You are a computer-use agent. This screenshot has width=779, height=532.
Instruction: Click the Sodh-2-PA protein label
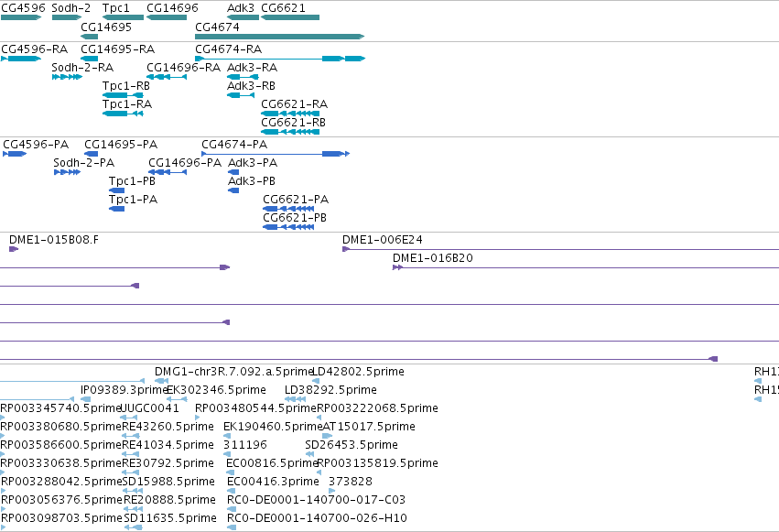click(x=83, y=163)
